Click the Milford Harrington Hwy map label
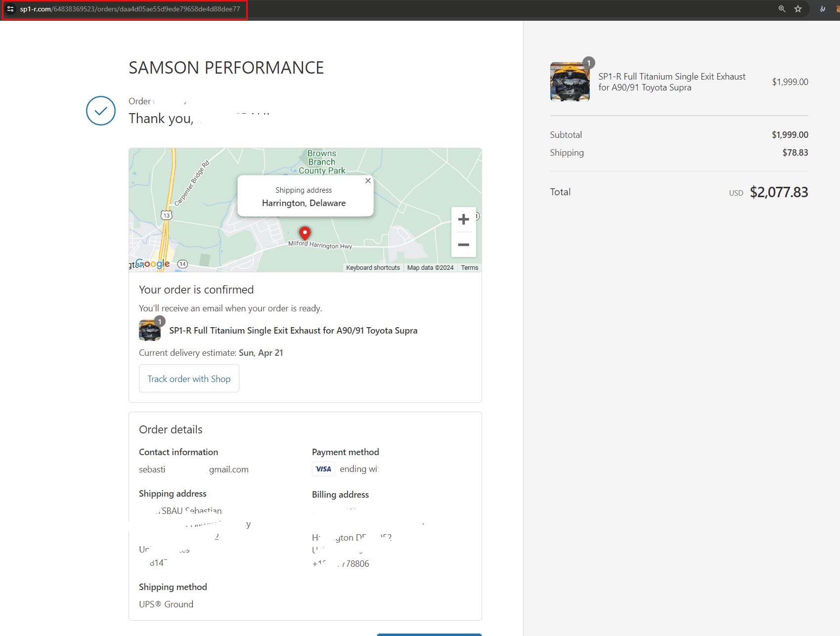This screenshot has height=636, width=840. [x=320, y=245]
